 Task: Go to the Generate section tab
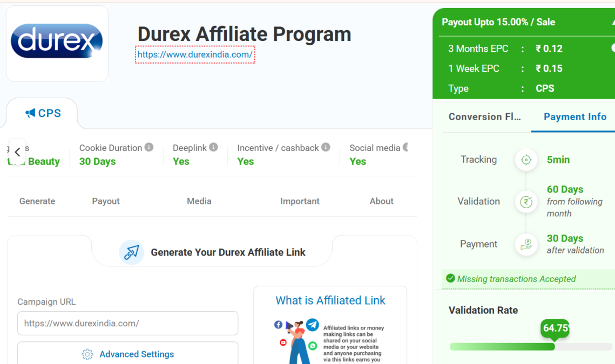click(37, 201)
